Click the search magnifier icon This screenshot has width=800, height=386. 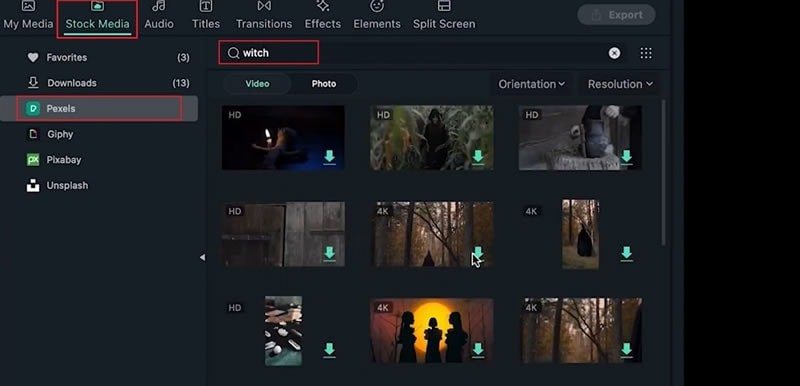point(233,53)
